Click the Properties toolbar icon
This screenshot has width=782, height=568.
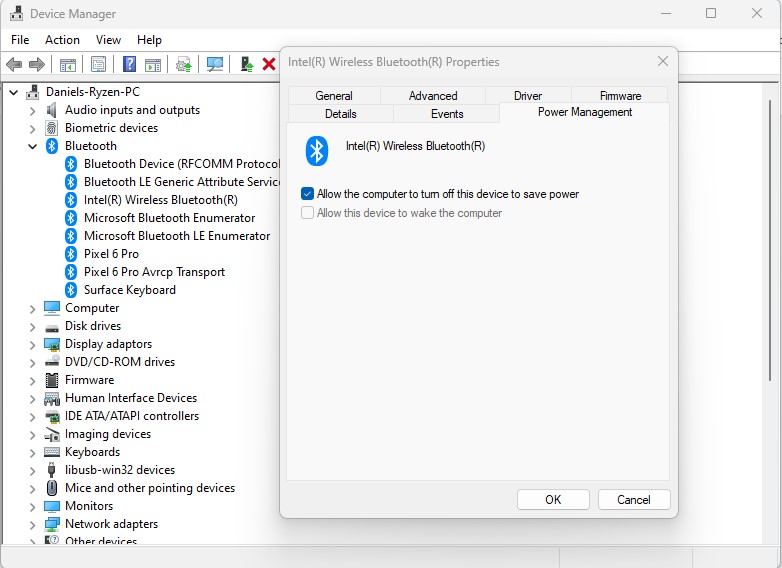[99, 64]
